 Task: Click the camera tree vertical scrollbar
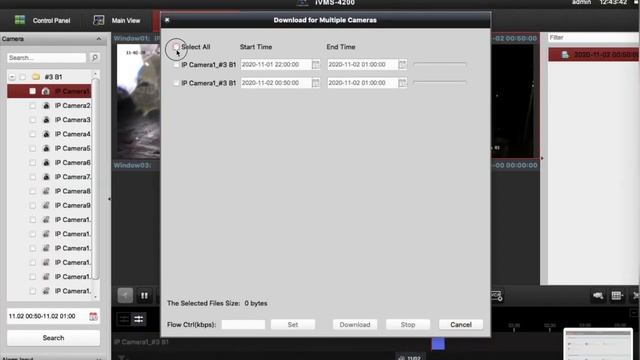click(96, 179)
